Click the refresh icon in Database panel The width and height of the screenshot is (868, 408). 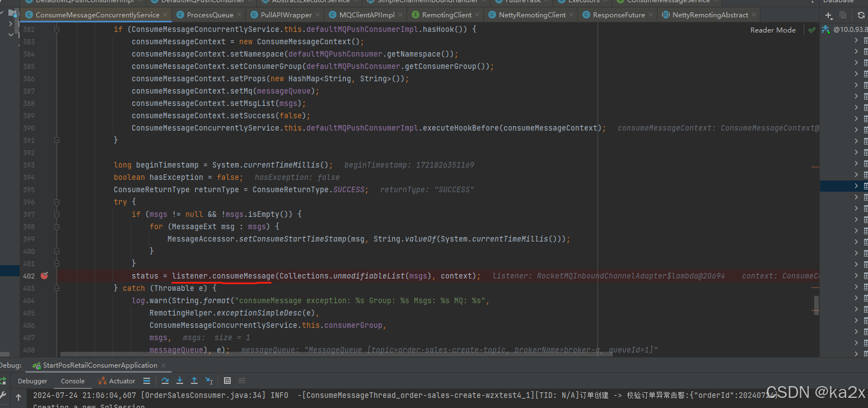(861, 15)
